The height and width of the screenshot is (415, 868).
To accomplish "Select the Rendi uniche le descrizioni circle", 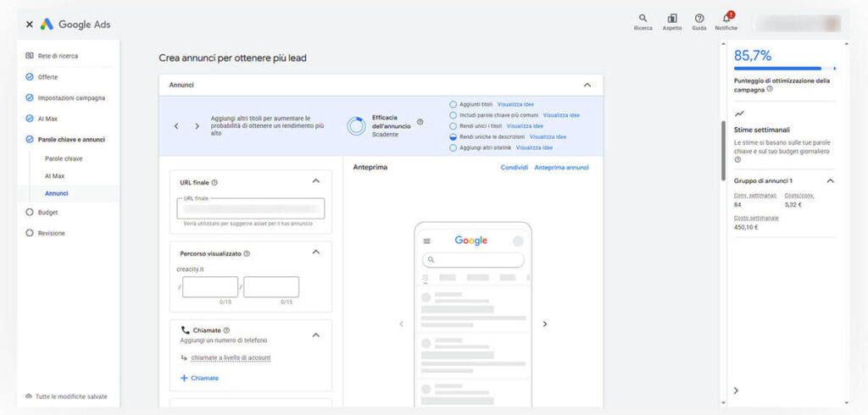I will tap(453, 136).
